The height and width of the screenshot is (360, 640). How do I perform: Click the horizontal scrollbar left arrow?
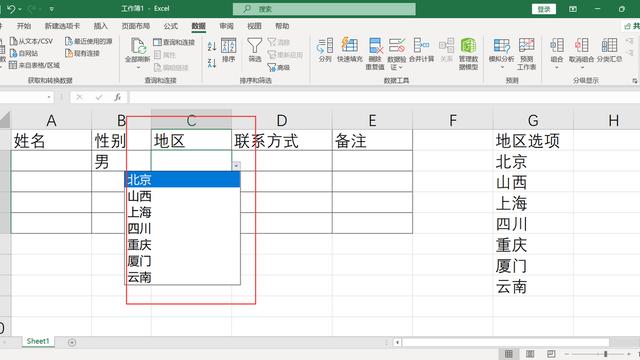coord(397,342)
